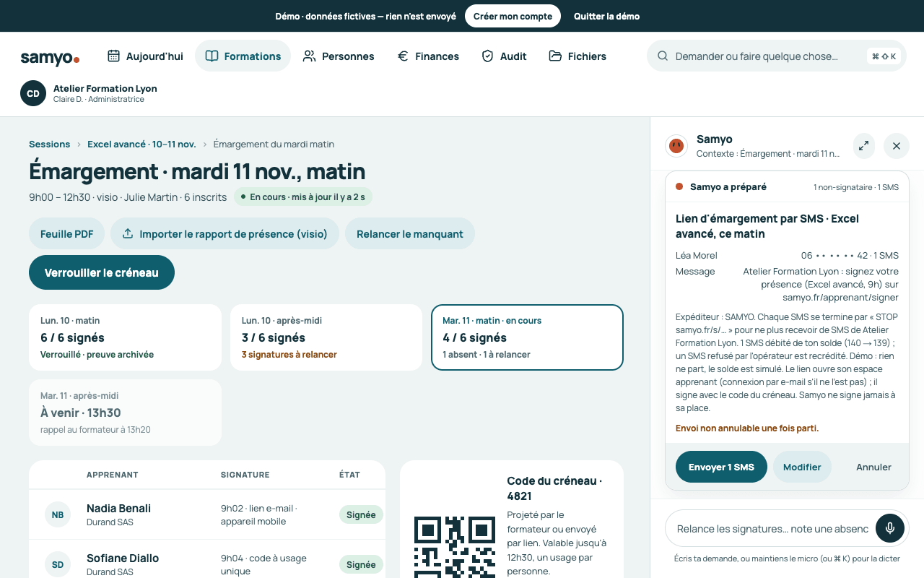The image size is (924, 578).
Task: Click the 'Envoi non annulable une fois parti.' warning
Action: (747, 428)
